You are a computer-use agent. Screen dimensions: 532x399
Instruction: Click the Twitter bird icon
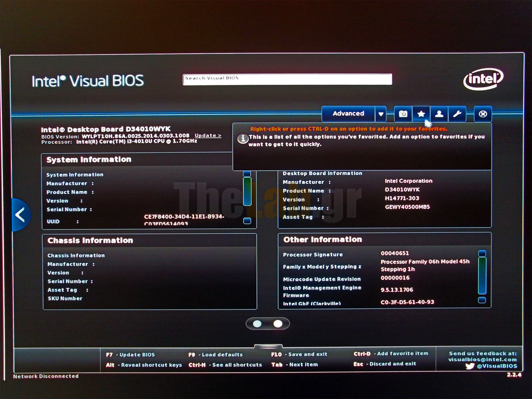pos(470,366)
